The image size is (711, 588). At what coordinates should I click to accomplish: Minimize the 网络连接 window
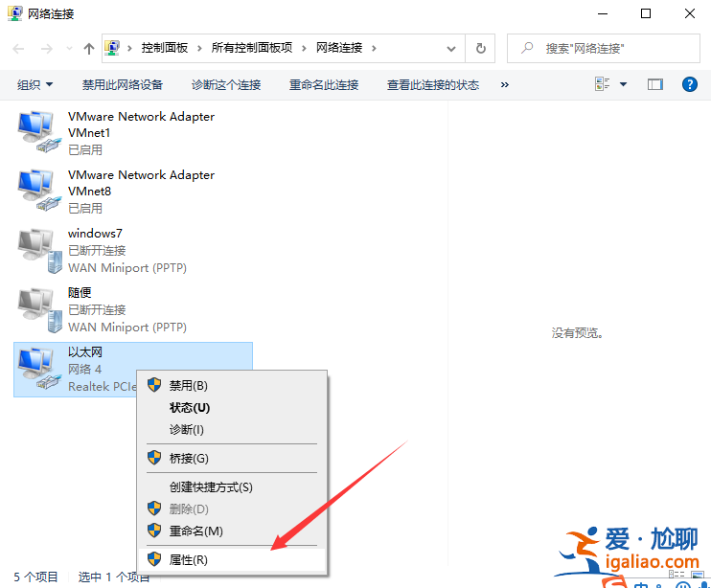click(603, 13)
